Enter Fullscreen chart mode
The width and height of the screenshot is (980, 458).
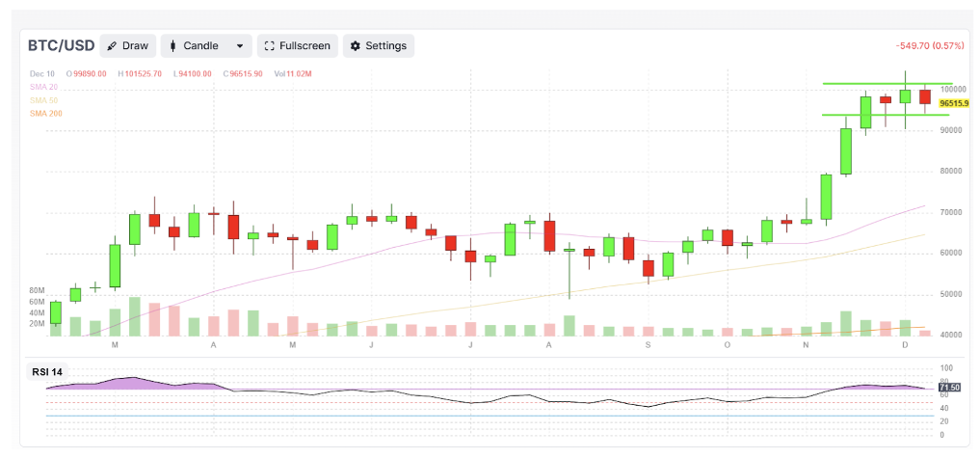click(298, 45)
